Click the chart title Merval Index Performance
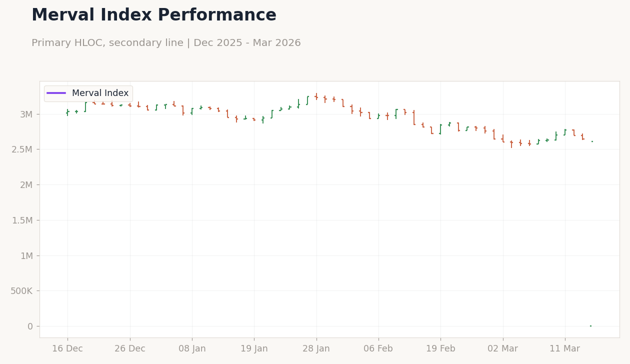630x364 pixels. click(x=153, y=15)
